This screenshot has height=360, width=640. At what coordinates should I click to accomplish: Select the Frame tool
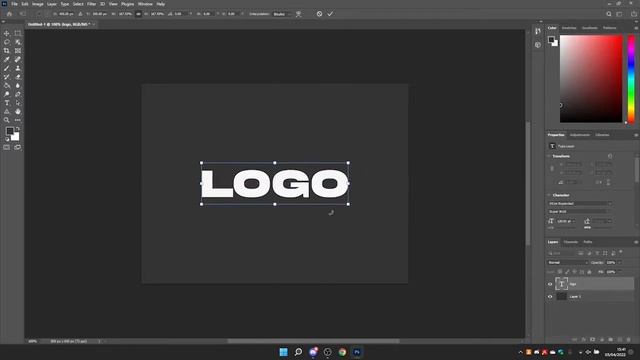pyautogui.click(x=18, y=51)
